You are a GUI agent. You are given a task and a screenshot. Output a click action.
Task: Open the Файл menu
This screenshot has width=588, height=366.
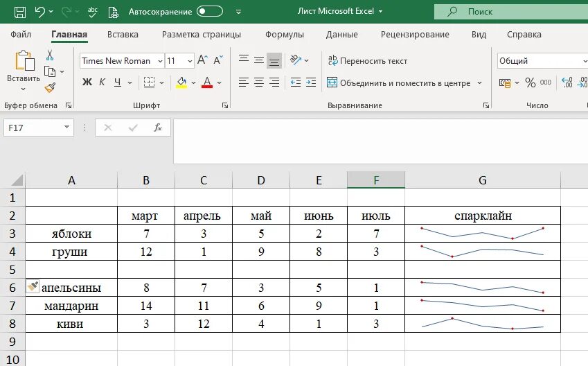(21, 35)
